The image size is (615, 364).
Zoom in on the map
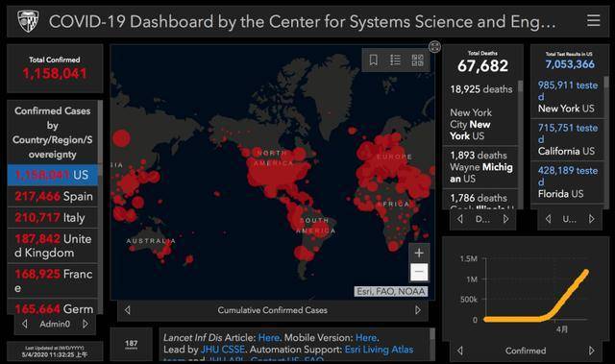click(x=419, y=253)
